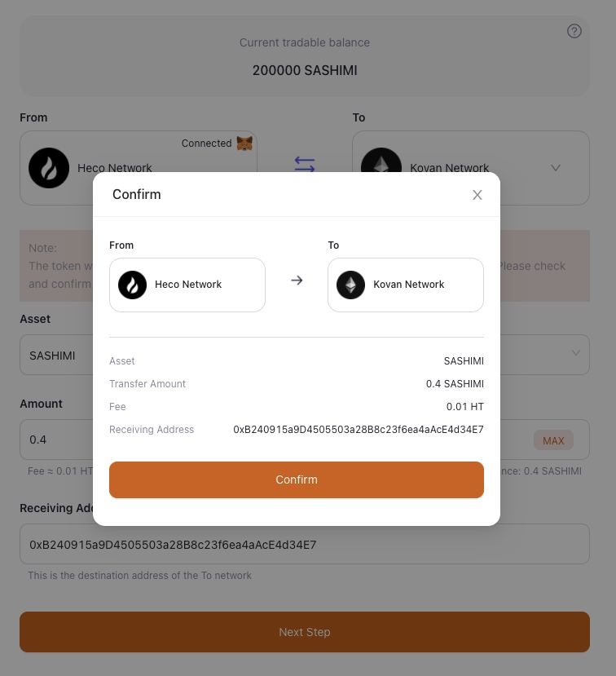Click the help question mark icon
The width and height of the screenshot is (616, 676).
574,31
